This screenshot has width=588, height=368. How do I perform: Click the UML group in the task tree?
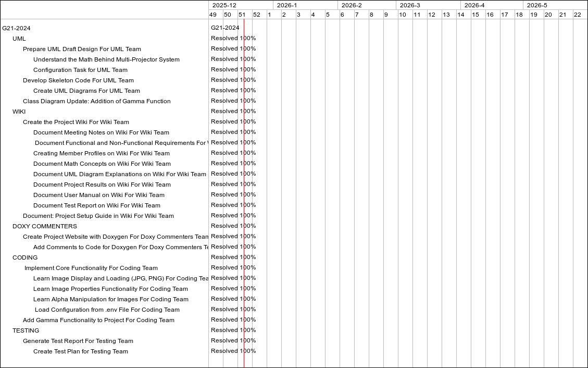click(x=19, y=39)
